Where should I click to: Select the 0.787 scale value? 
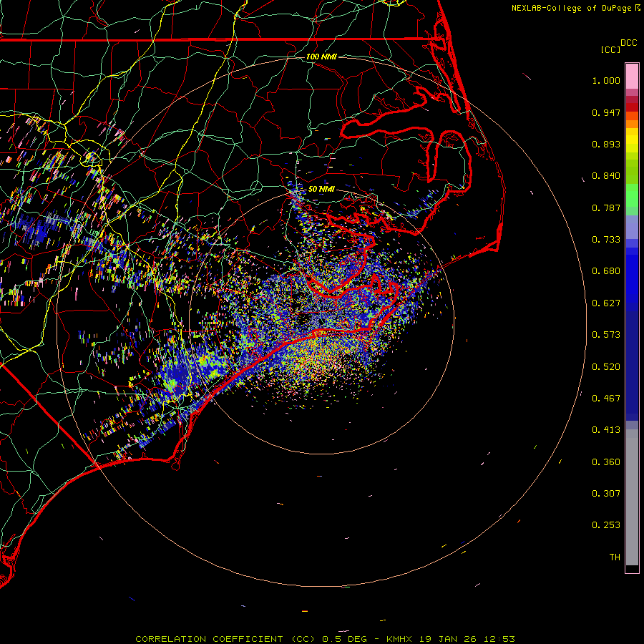(x=606, y=208)
